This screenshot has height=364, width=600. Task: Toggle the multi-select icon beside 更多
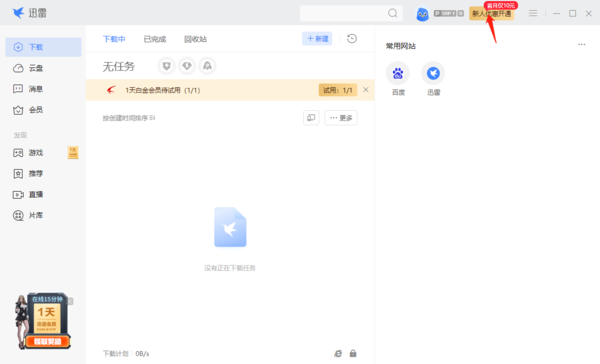[311, 118]
